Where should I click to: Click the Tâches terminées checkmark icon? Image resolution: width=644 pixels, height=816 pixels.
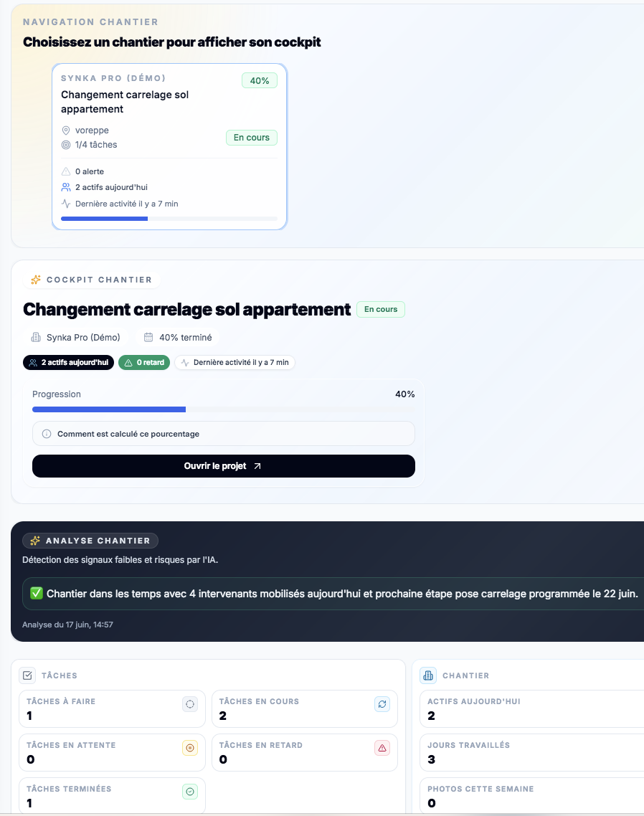pyautogui.click(x=190, y=792)
